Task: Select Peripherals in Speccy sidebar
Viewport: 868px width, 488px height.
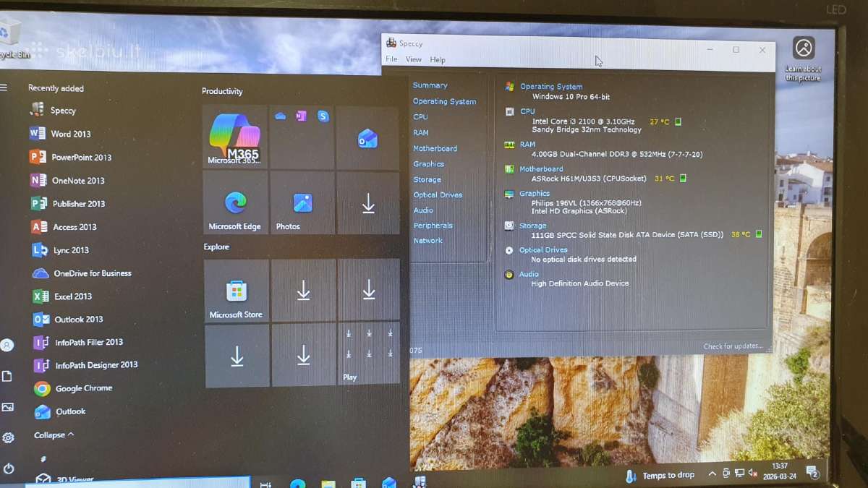Action: [433, 225]
